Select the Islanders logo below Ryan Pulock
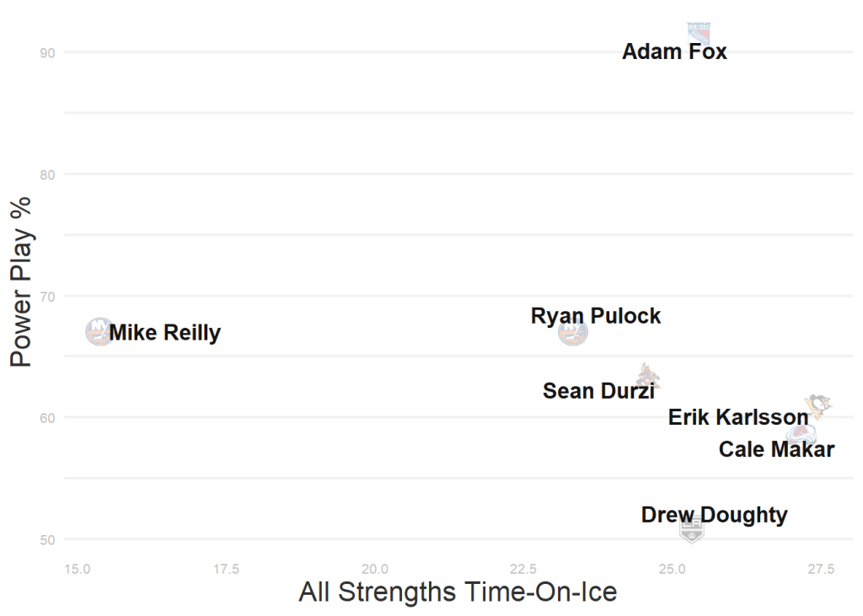The image size is (863, 616). [573, 334]
